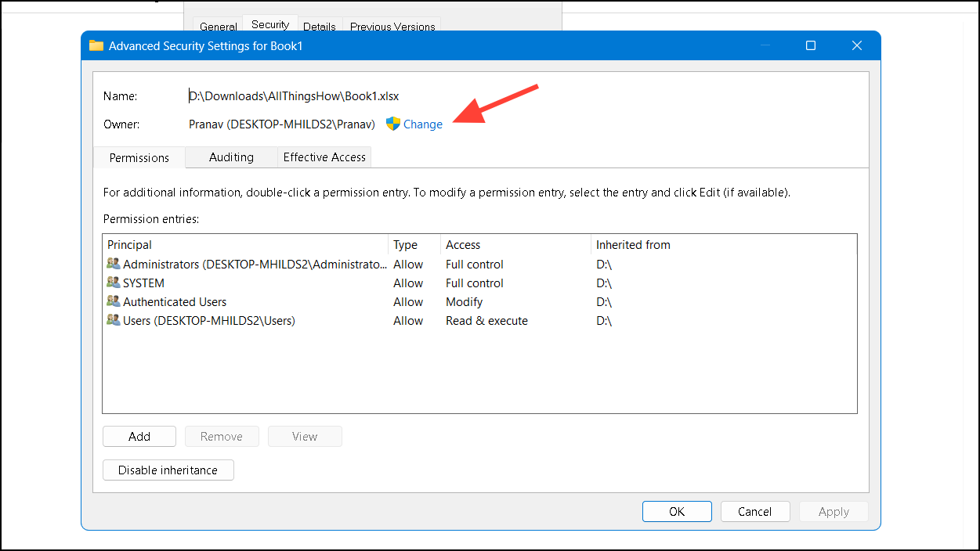Select the Previous Versions tab

tap(392, 26)
